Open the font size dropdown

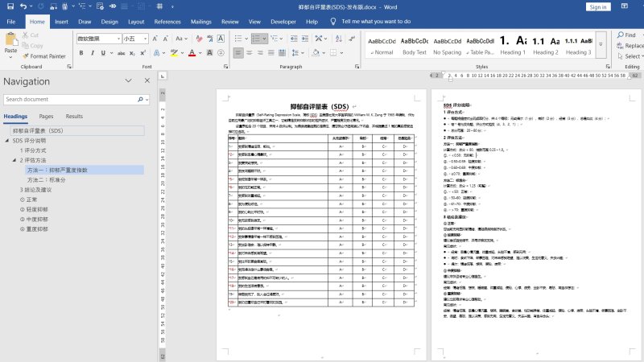pyautogui.click(x=146, y=39)
